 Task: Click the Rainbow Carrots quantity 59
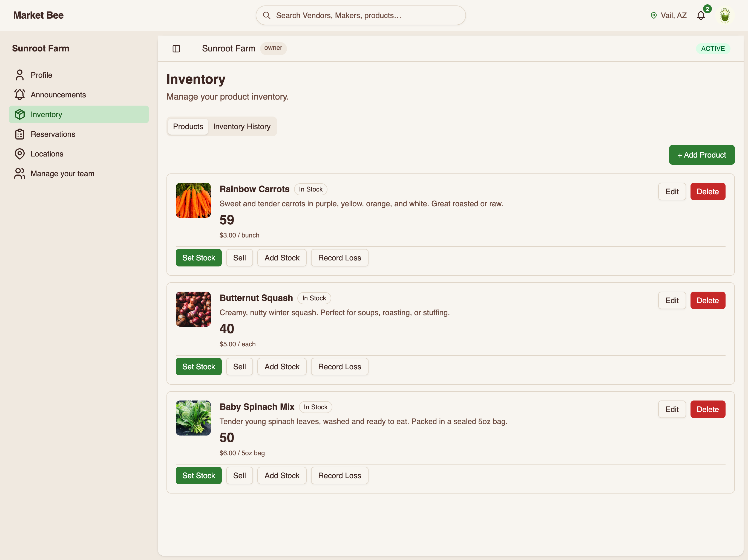click(227, 220)
